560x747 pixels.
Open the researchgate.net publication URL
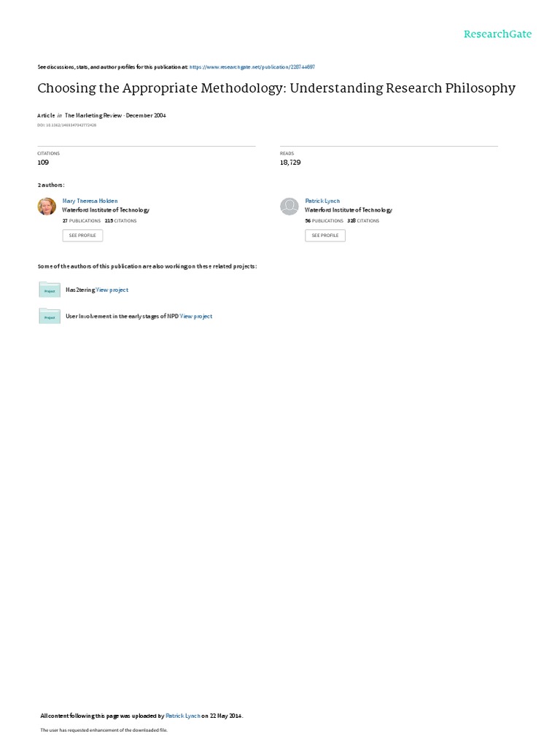[x=252, y=67]
